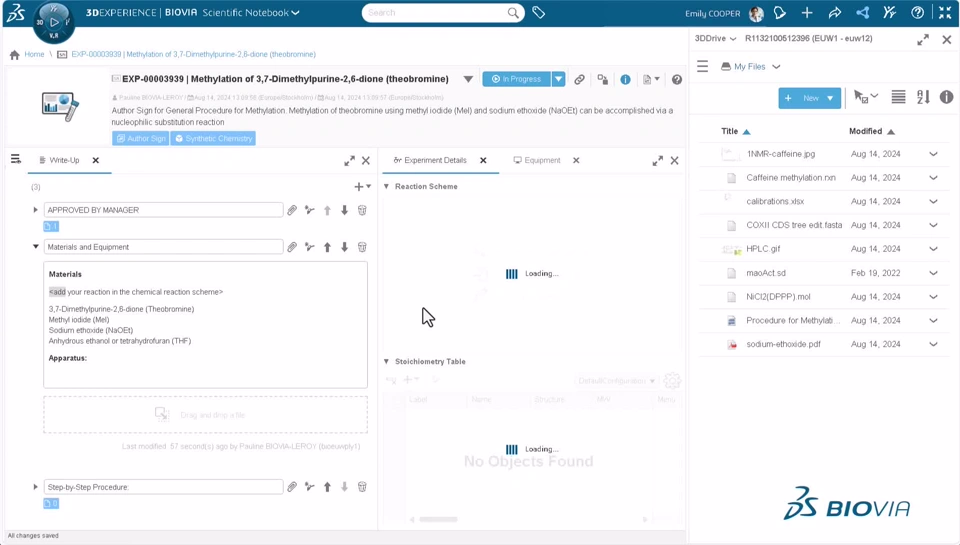Open the In Progress status dropdown arrow
The height and width of the screenshot is (545, 960).
coord(558,79)
